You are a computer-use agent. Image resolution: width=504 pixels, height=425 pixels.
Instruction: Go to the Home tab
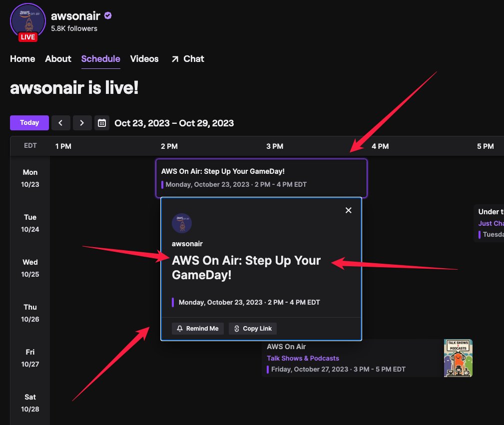click(22, 59)
